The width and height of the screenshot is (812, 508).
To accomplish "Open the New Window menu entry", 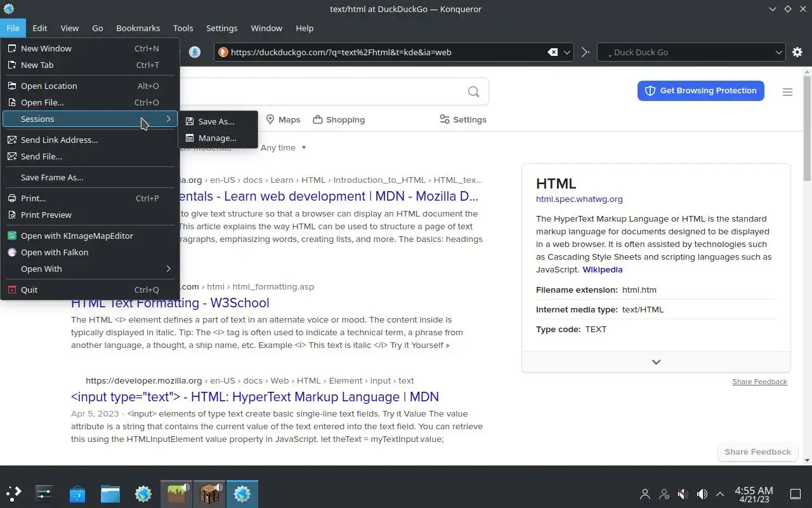I will tap(90, 48).
